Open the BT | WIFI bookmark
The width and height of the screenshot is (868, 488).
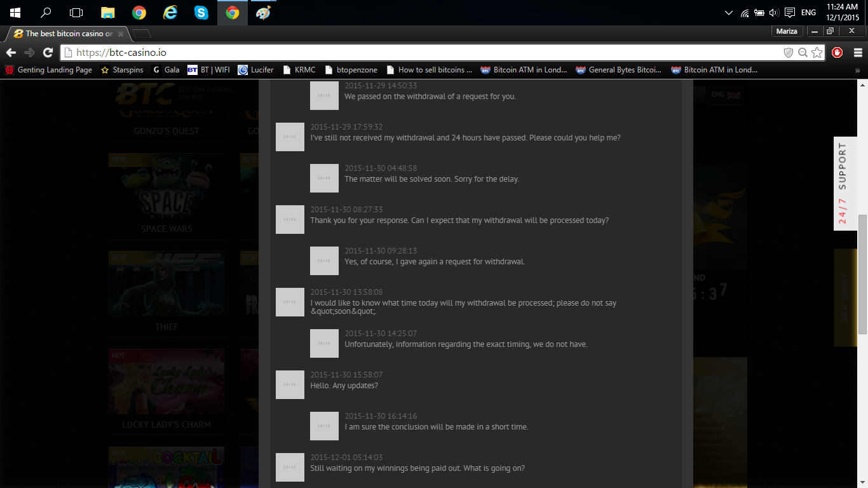tap(208, 70)
